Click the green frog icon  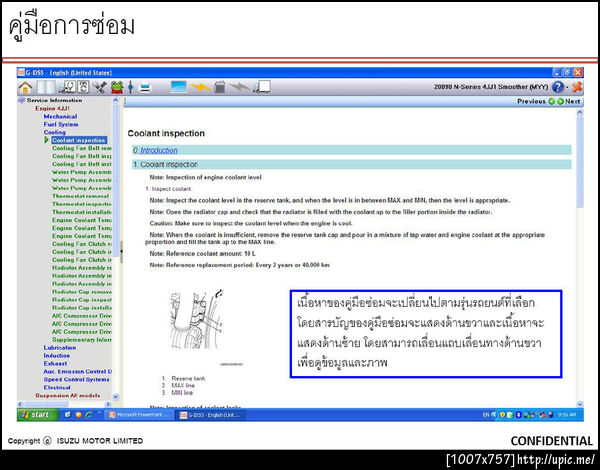[x=117, y=88]
